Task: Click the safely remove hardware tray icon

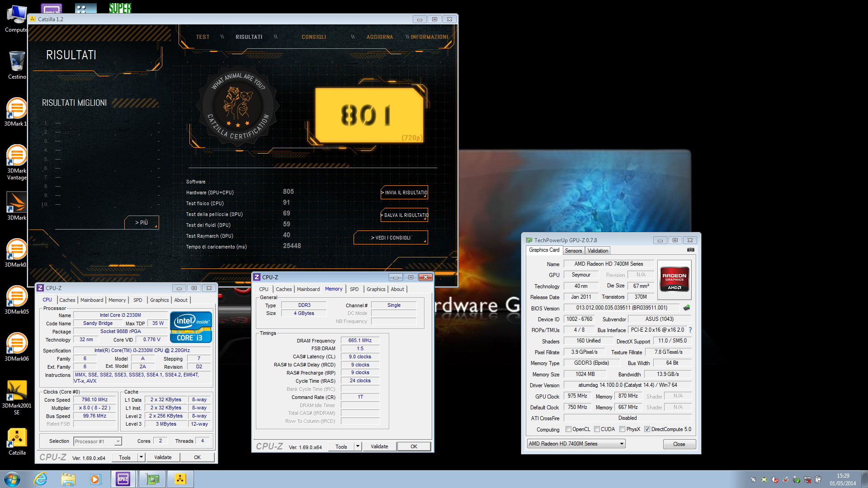Action: pyautogui.click(x=797, y=479)
